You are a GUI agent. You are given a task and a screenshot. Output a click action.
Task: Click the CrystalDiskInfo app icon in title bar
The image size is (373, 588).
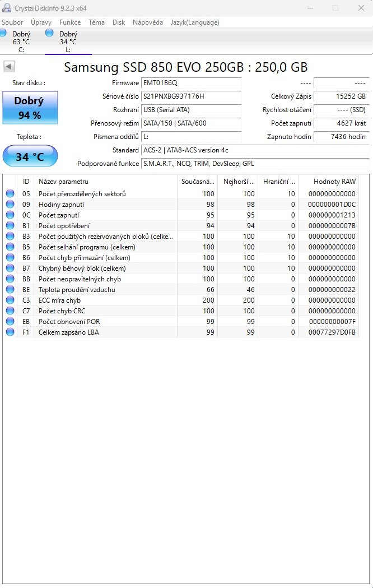pyautogui.click(x=7, y=8)
